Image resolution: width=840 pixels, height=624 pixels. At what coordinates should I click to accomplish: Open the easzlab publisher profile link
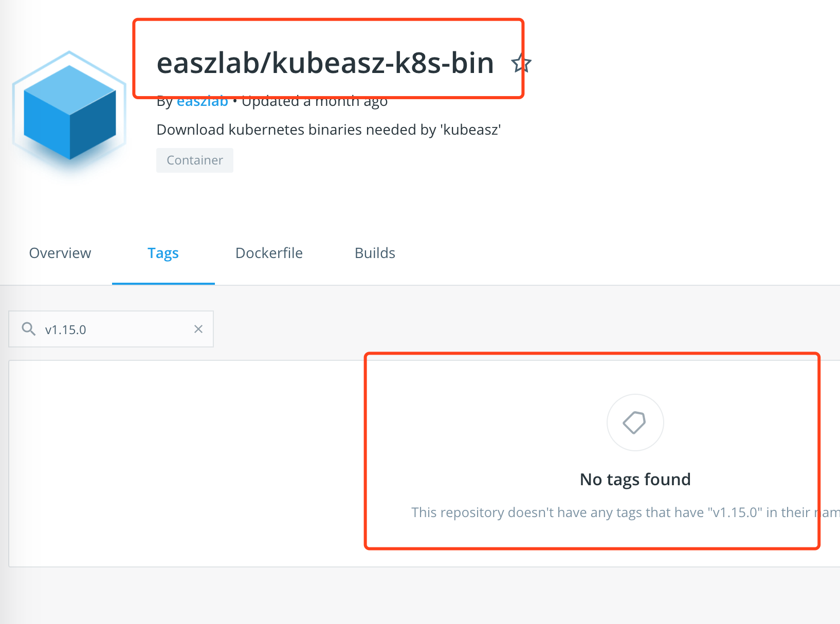pyautogui.click(x=203, y=101)
